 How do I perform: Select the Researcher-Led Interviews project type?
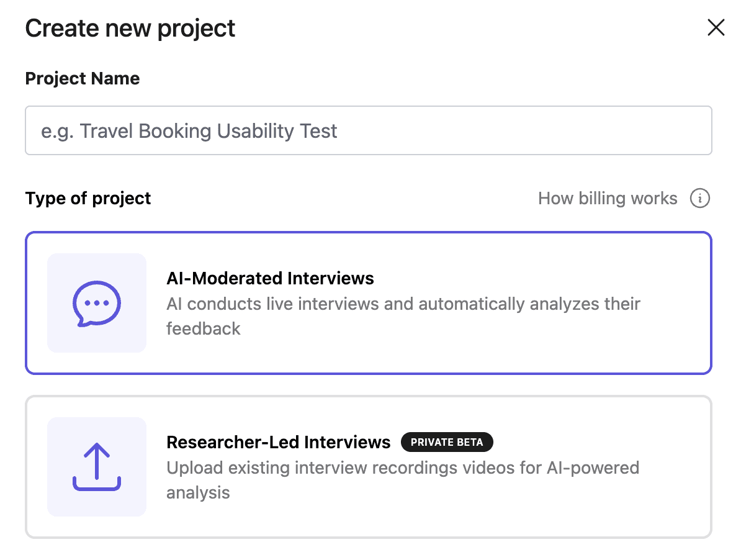369,466
